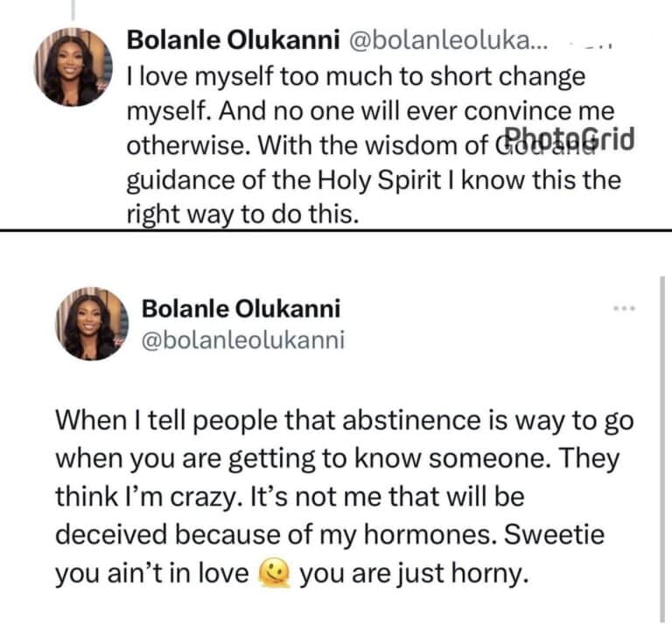The width and height of the screenshot is (672, 625).
Task: Click the truncated @bolanleoluka... handle
Action: pyautogui.click(x=449, y=39)
